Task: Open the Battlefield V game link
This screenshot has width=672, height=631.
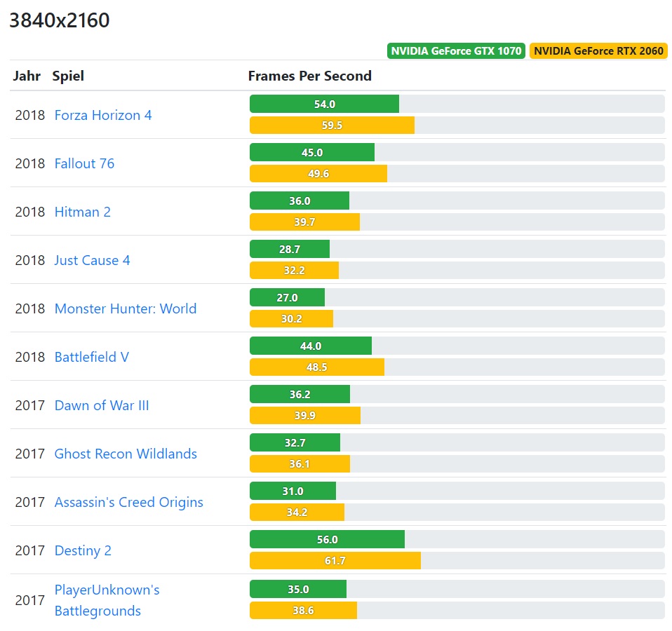Action: coord(92,358)
